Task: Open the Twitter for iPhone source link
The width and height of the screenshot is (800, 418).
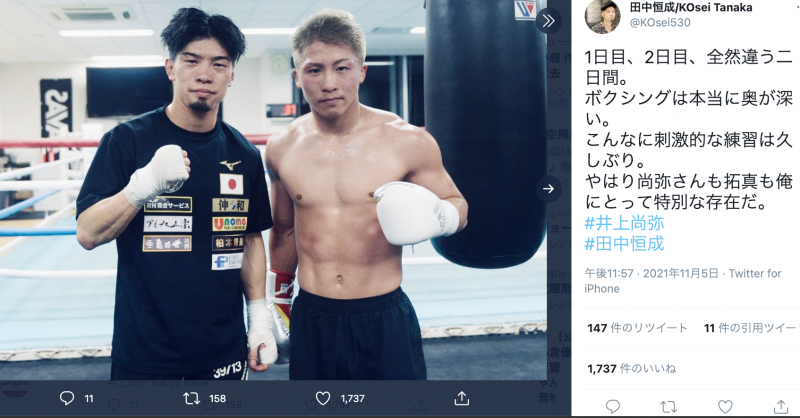Action: coord(683,281)
